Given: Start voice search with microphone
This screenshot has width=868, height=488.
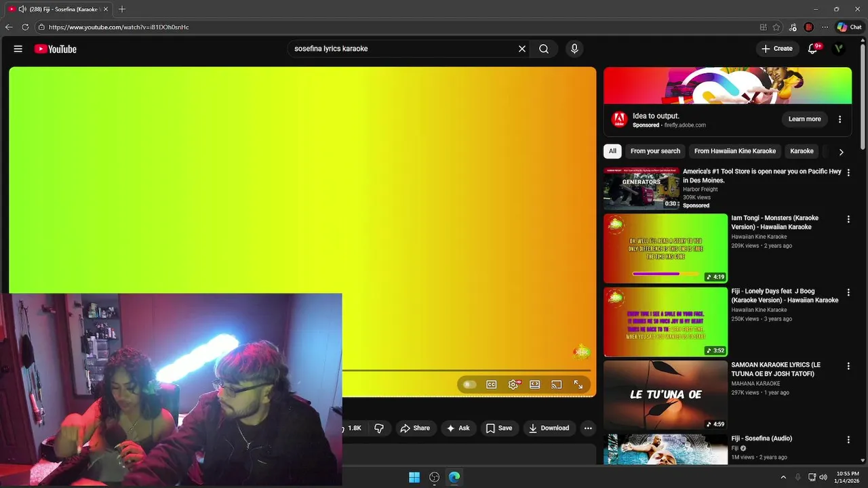Looking at the screenshot, I should [574, 49].
